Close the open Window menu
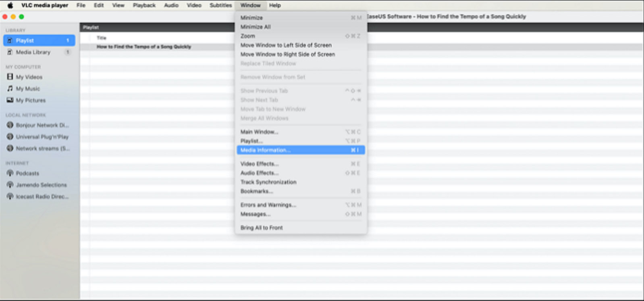644x301 pixels. click(x=250, y=5)
